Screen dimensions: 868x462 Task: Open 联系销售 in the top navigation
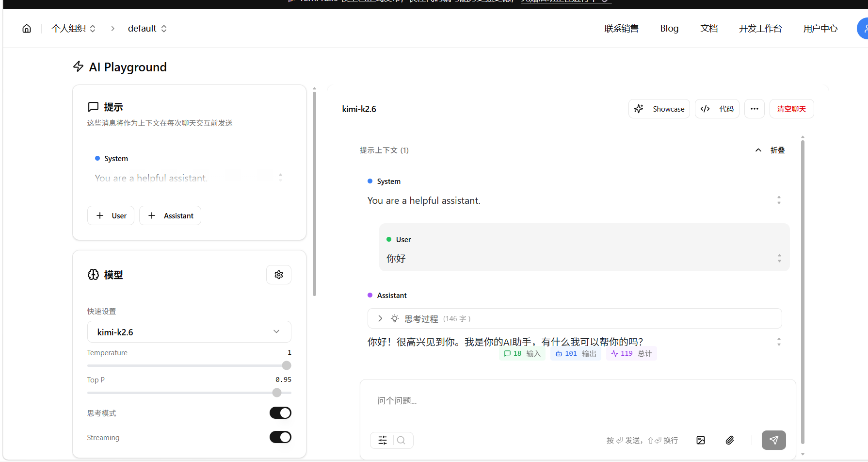click(621, 29)
